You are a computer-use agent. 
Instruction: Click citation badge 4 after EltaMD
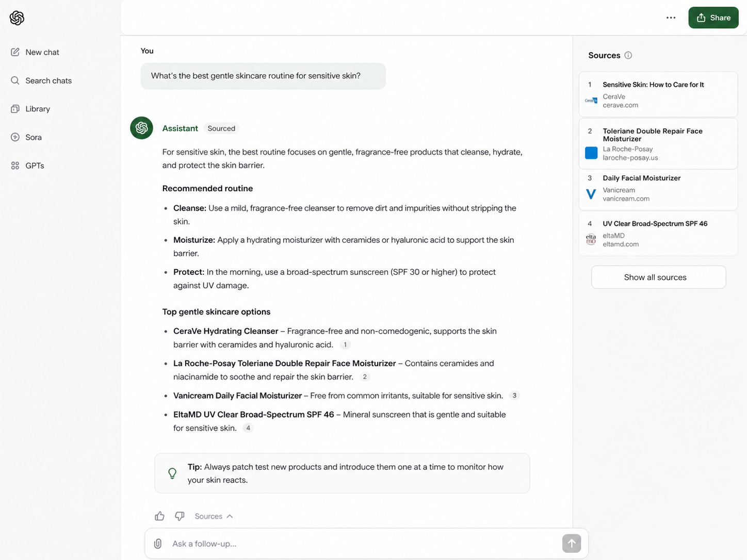(248, 428)
